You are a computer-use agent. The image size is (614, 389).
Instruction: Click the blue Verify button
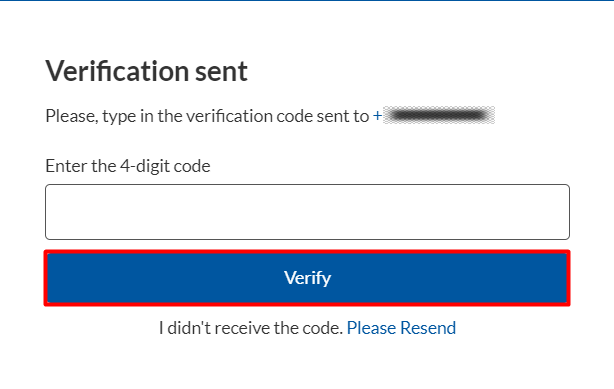307,278
